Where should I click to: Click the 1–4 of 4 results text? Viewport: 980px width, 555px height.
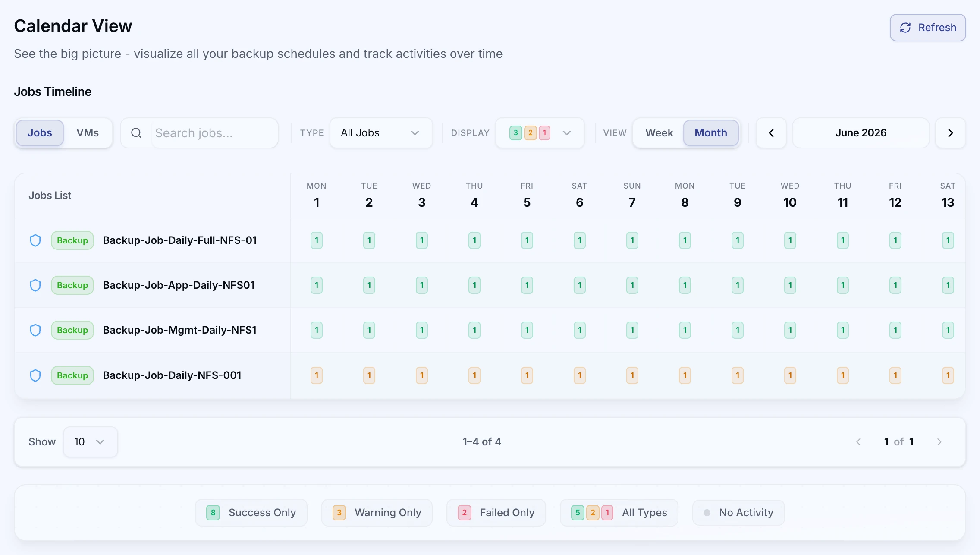click(482, 442)
